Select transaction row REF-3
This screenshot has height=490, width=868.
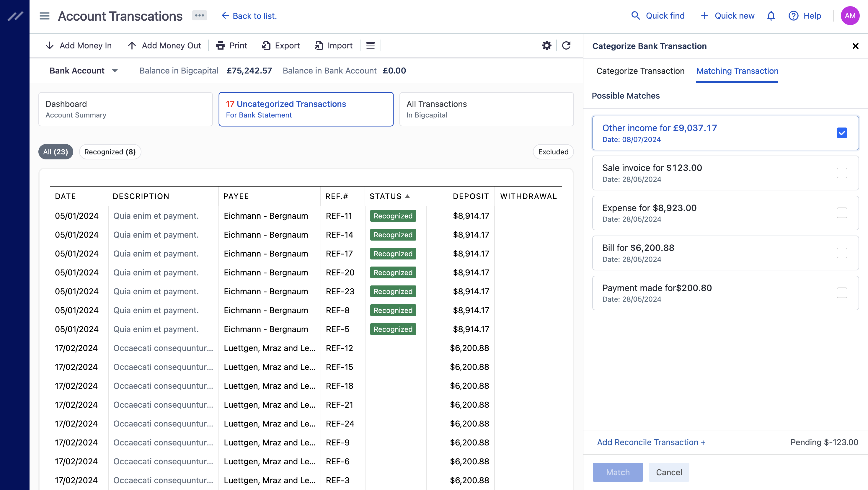306,480
